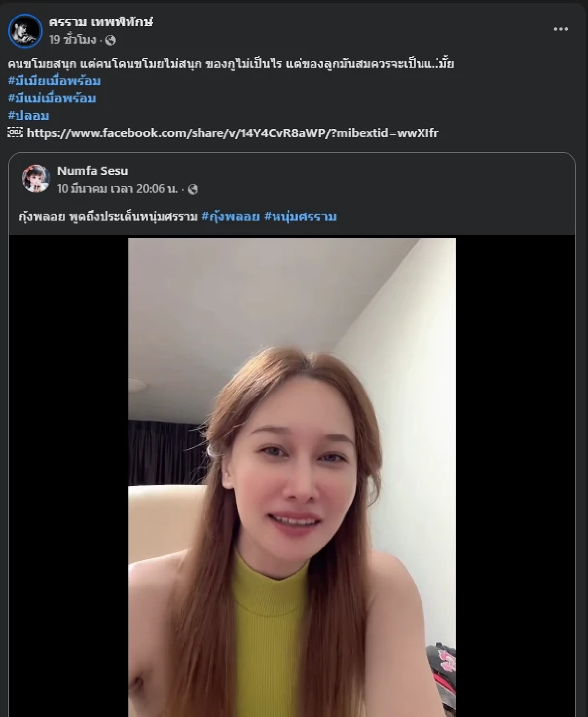The width and height of the screenshot is (588, 717).
Task: Open the post options three-dot menu
Action: point(561,29)
